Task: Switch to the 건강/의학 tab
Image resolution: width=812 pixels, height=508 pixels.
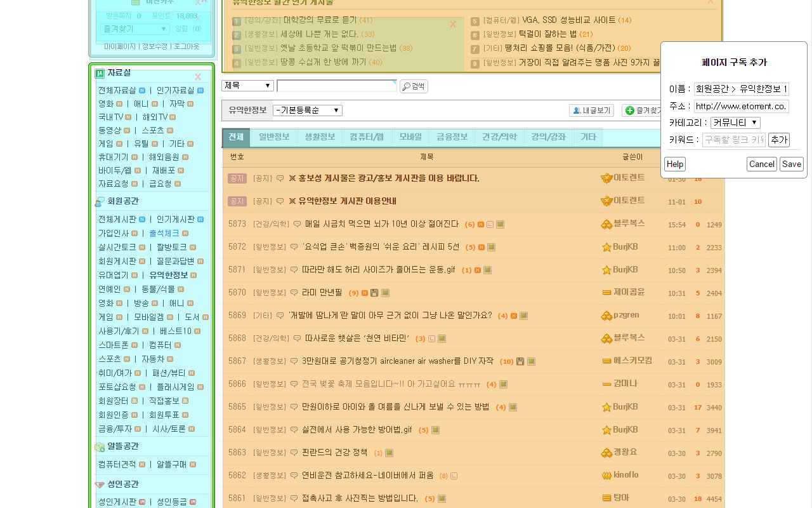Action: coord(499,137)
